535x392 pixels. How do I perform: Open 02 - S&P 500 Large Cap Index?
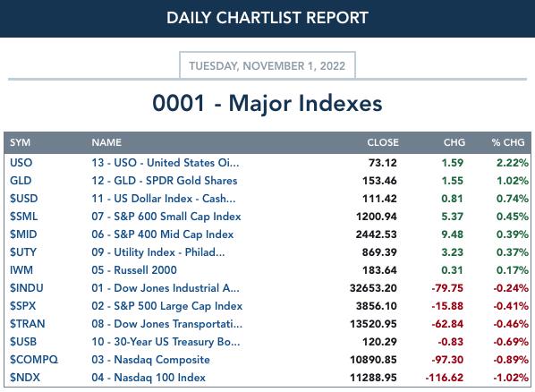166,306
